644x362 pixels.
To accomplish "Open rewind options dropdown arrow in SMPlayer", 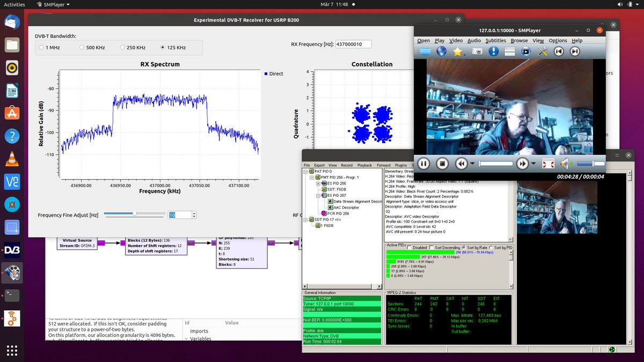I will [472, 164].
